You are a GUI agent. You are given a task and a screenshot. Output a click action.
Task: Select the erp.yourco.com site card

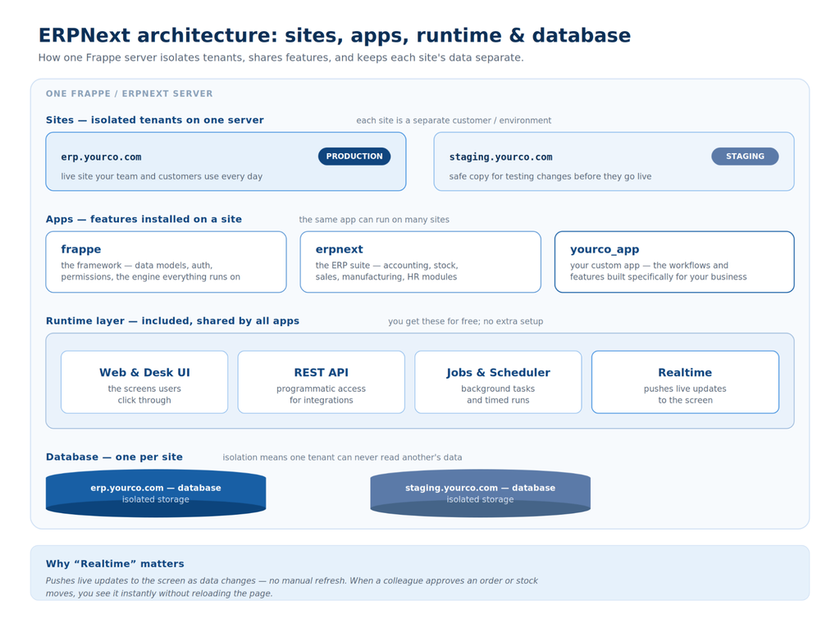click(x=226, y=161)
